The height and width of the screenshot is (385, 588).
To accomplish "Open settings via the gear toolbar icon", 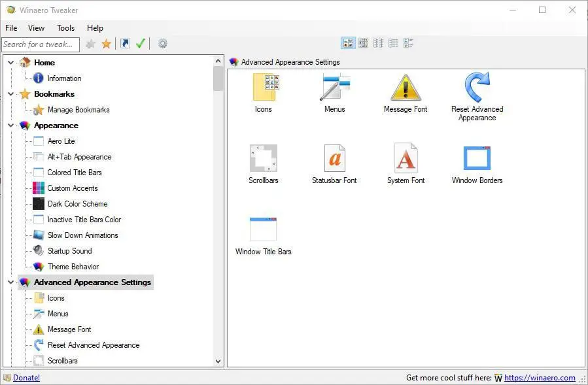I will [x=162, y=44].
